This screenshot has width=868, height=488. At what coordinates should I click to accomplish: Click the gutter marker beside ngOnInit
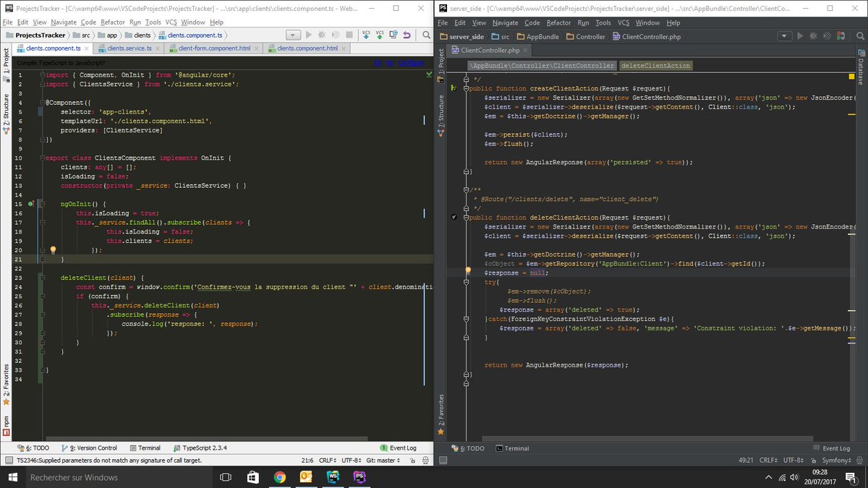[31, 205]
